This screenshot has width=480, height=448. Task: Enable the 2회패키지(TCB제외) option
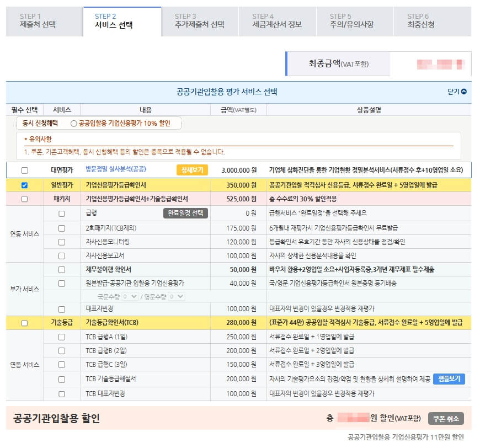(61, 228)
